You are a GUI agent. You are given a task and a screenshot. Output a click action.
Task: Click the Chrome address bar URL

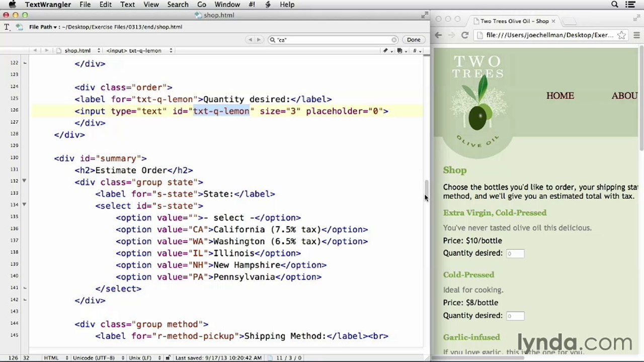(550, 35)
